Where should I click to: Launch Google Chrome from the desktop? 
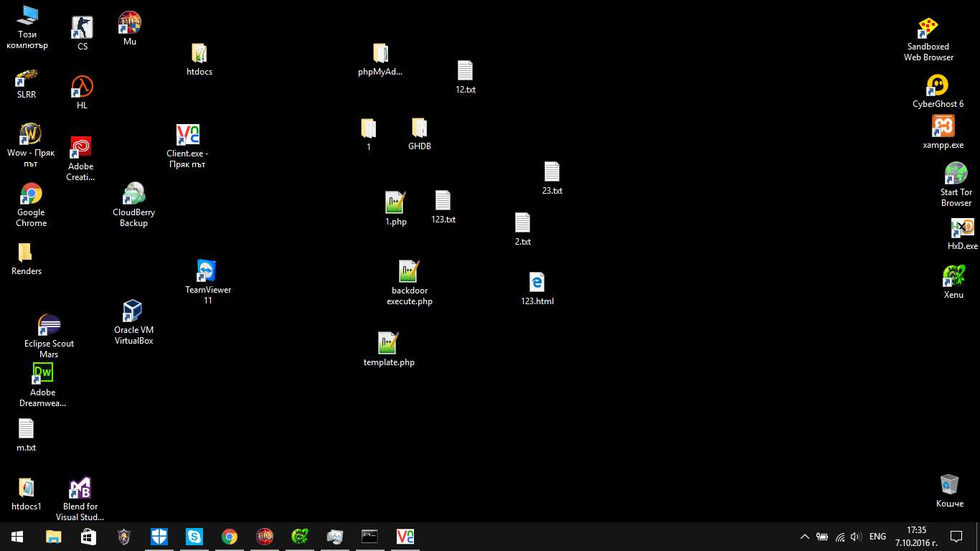point(32,204)
